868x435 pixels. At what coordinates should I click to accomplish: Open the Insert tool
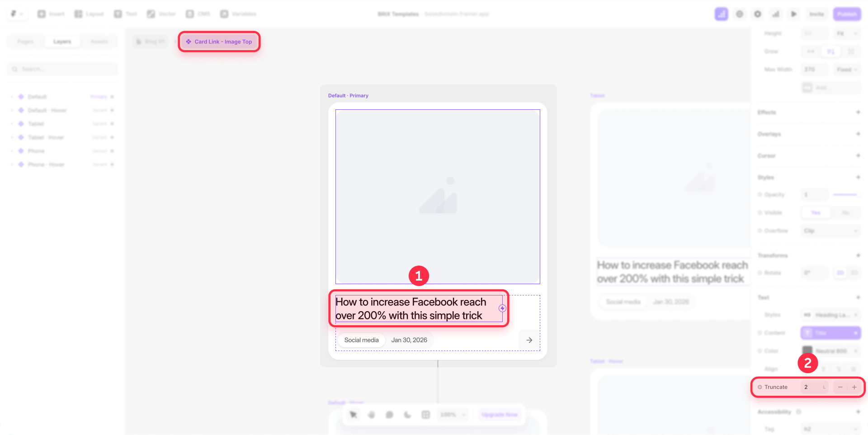(x=51, y=14)
